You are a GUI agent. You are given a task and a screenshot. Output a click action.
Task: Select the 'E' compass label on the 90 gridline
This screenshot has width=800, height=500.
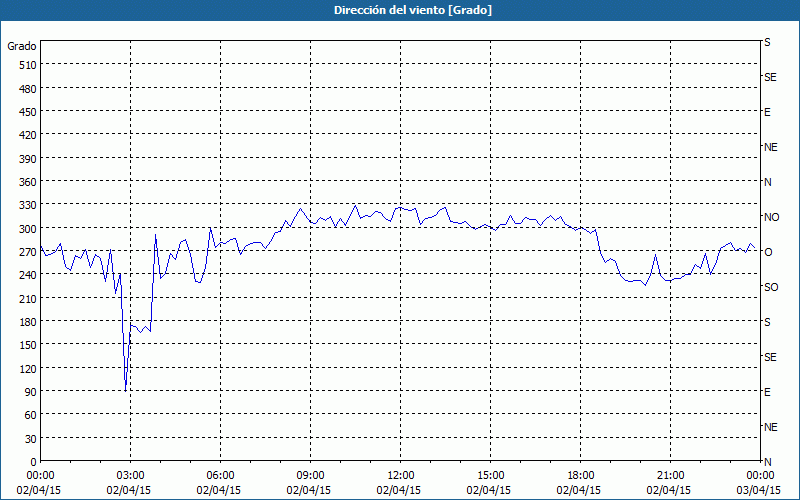coord(767,392)
